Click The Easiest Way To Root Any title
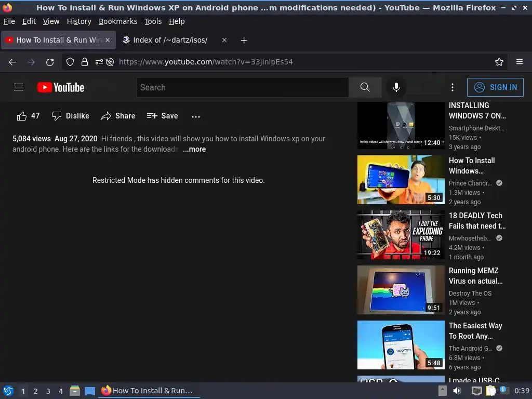This screenshot has width=532, height=399. 475,331
